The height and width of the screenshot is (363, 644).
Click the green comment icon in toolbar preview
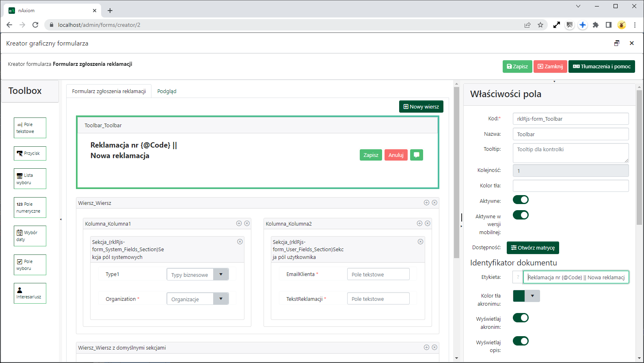click(416, 155)
